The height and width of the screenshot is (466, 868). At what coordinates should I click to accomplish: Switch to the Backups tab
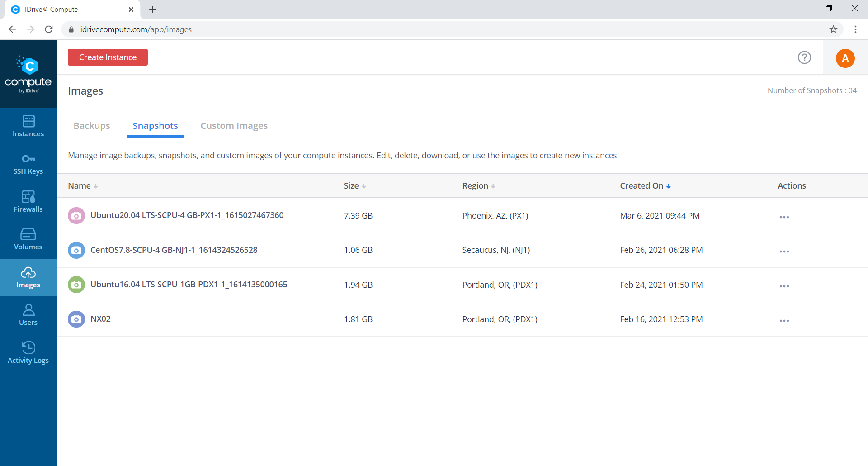pyautogui.click(x=92, y=126)
